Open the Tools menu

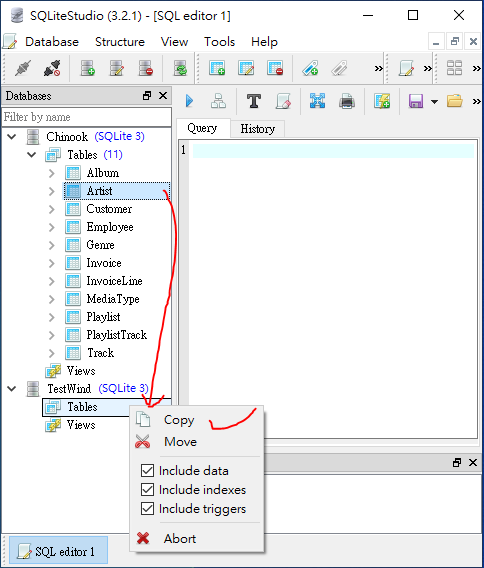tap(219, 42)
